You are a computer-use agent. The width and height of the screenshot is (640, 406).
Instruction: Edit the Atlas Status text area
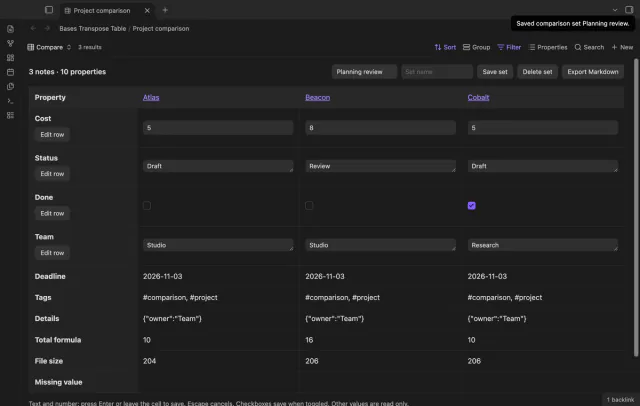pos(218,166)
